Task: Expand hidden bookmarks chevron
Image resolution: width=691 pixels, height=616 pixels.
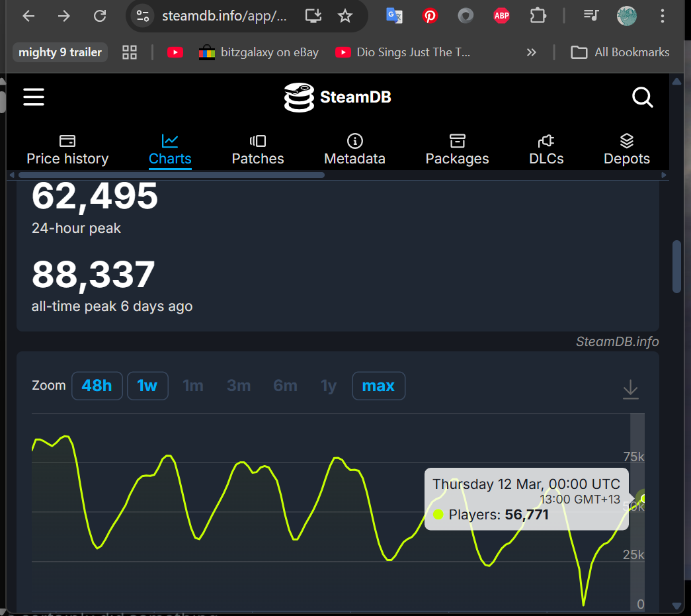Action: [532, 52]
